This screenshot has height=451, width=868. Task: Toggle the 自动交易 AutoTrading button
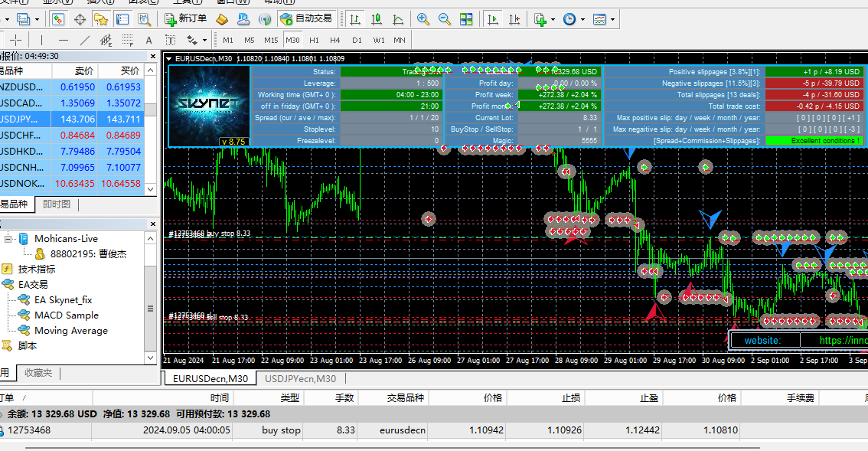306,19
